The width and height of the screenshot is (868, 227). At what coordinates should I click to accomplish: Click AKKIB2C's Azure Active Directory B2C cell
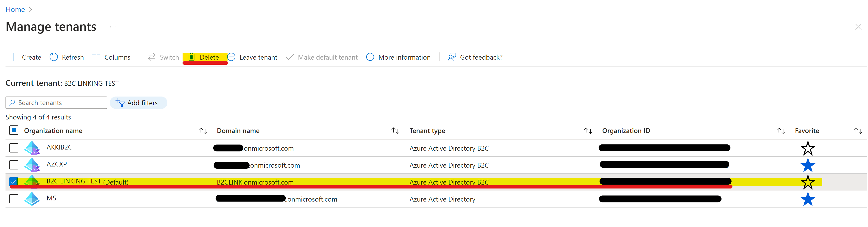[449, 148]
